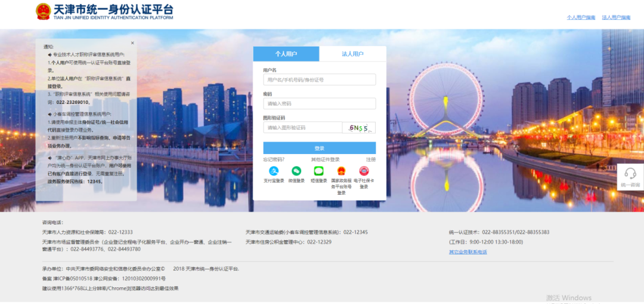Click the national emblem logo in header
644x304 pixels.
[x=44, y=11]
